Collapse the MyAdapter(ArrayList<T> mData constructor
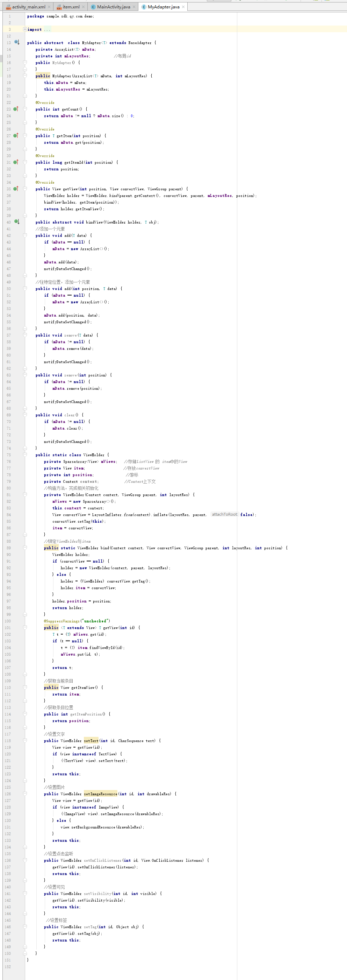The height and width of the screenshot is (980, 347). tap(25, 76)
